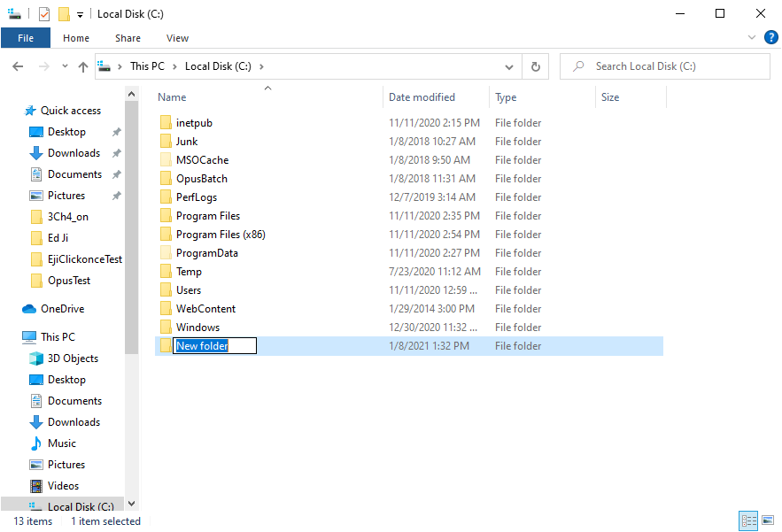The width and height of the screenshot is (782, 532).
Task: Open Downloads under This PC
Action: (x=74, y=422)
